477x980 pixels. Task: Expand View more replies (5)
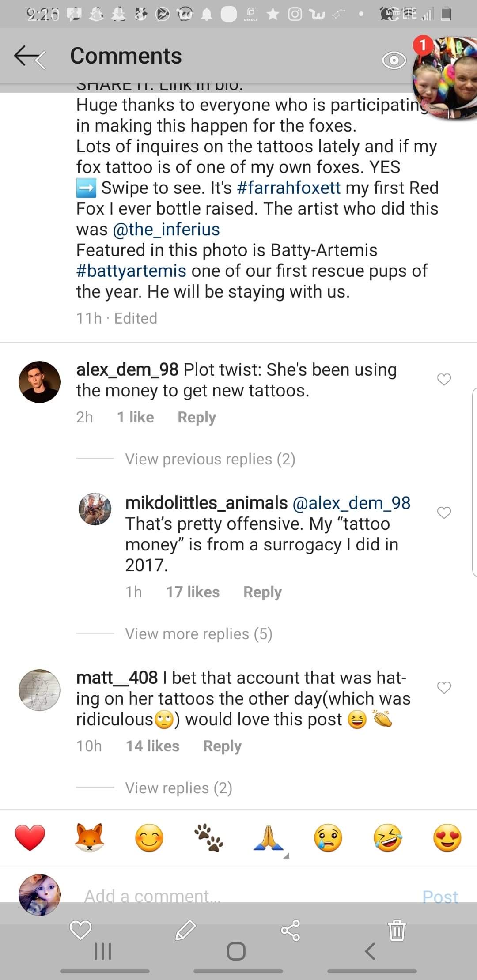point(198,634)
